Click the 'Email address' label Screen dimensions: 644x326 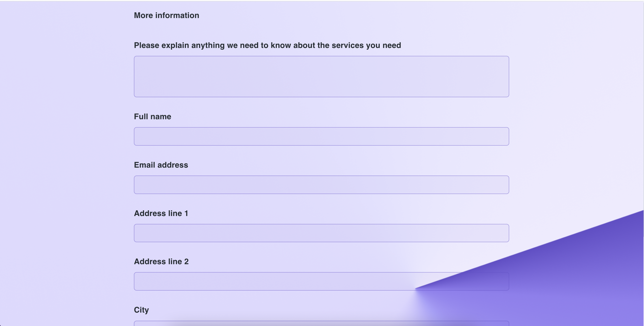[x=161, y=165]
